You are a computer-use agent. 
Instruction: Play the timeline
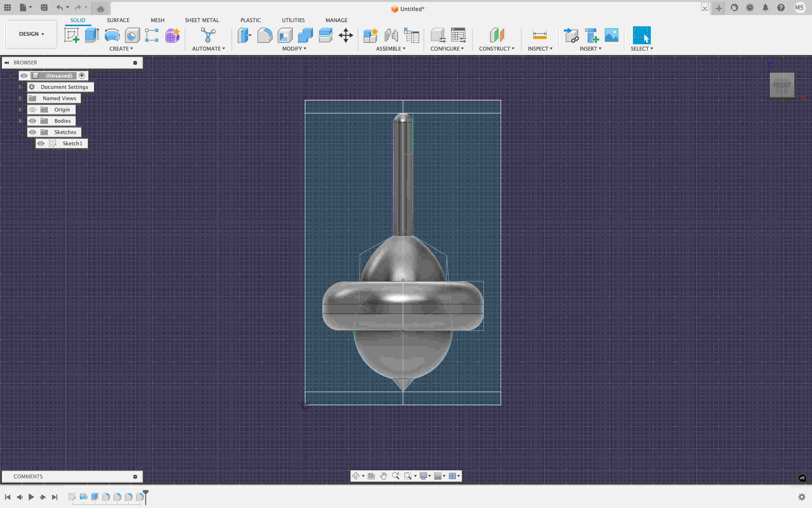(x=31, y=497)
